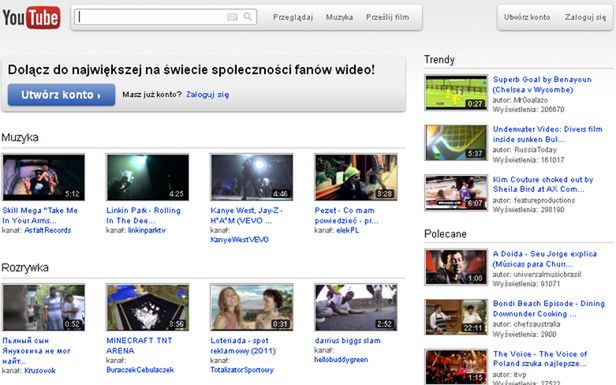
Task: Click the A Doida - Seu Jorge explica title
Action: pyautogui.click(x=544, y=259)
